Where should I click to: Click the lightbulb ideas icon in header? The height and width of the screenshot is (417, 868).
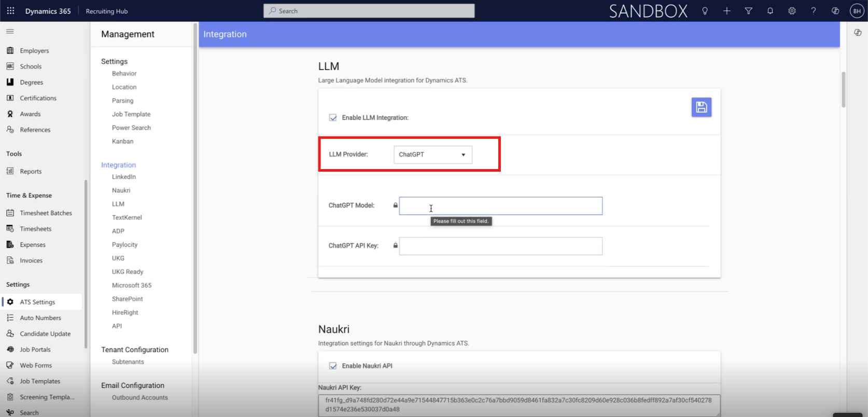[705, 11]
